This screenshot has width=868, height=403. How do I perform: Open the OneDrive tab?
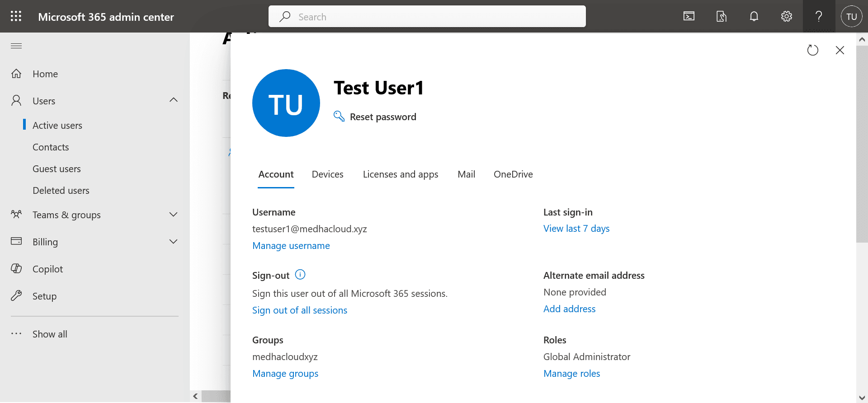click(513, 174)
